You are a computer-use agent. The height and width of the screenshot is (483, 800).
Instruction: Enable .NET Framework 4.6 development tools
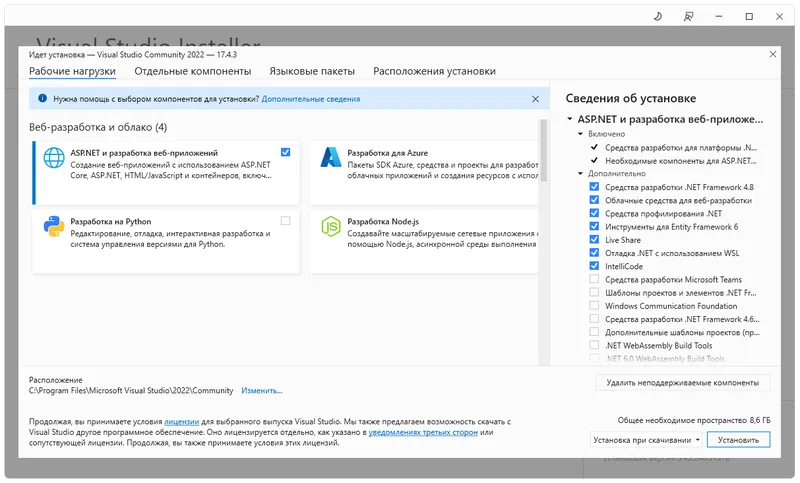coord(594,319)
